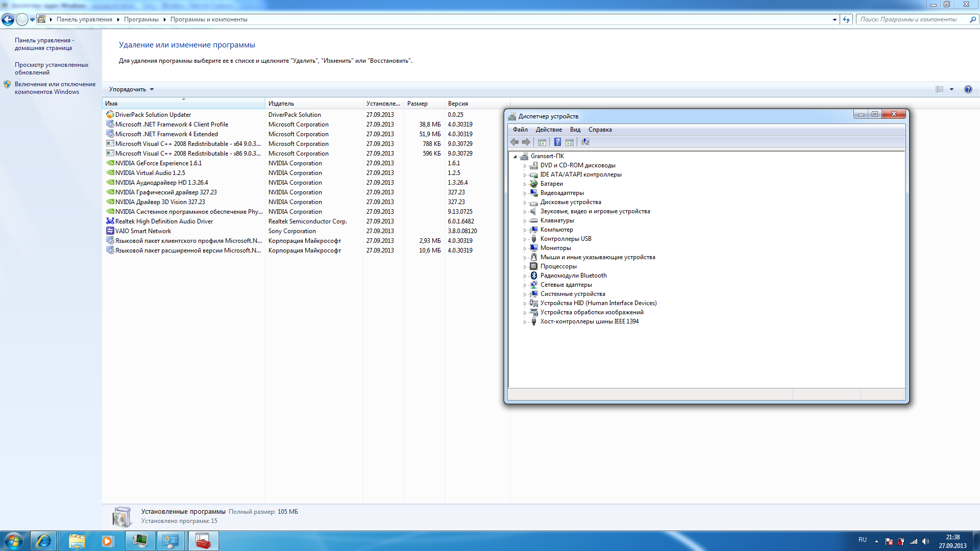Click the search programs input field
This screenshot has width=980, height=551.
coord(913,19)
